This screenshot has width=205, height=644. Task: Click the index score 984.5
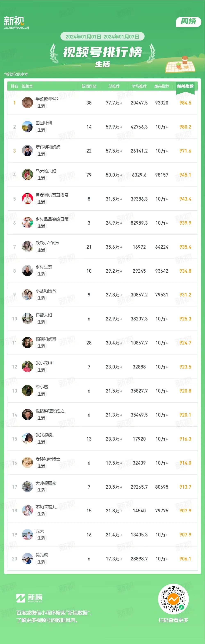coord(185,103)
